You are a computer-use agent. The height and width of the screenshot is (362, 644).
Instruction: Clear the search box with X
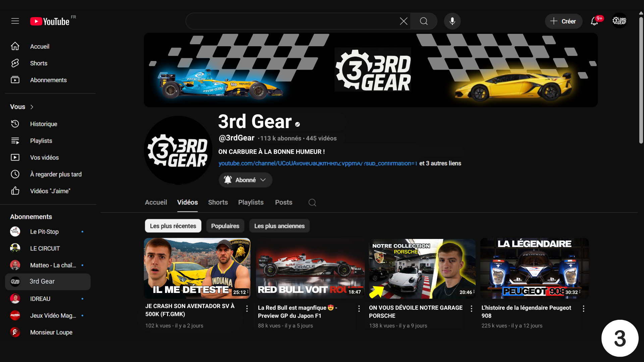click(x=404, y=21)
